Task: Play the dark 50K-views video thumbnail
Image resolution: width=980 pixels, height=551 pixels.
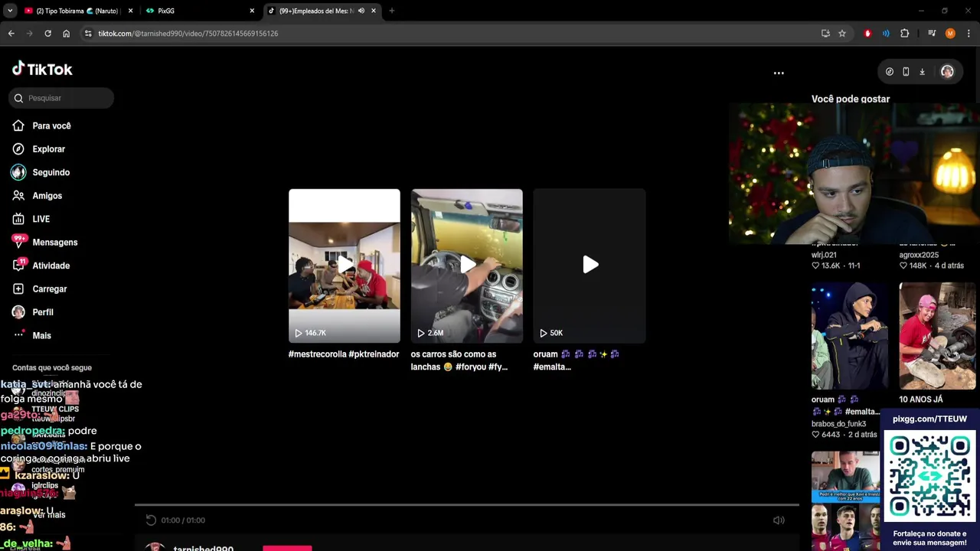Action: (x=590, y=266)
